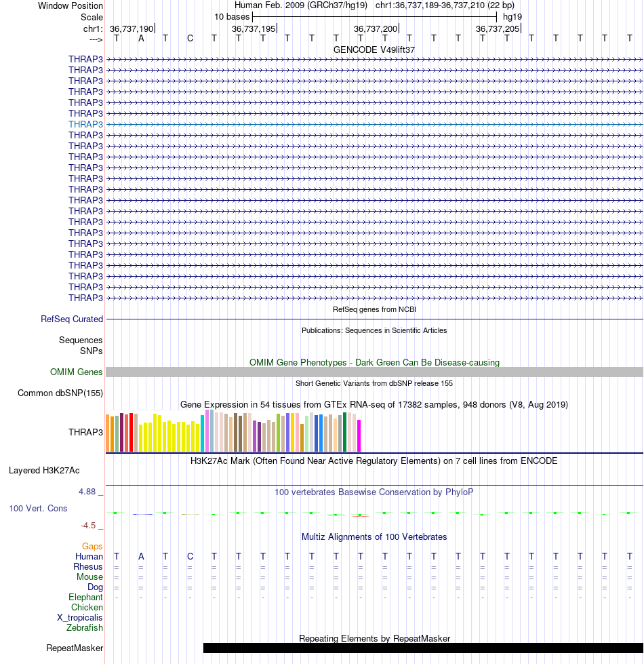
Task: Click the Chicken alignment row label
Action: coord(87,608)
